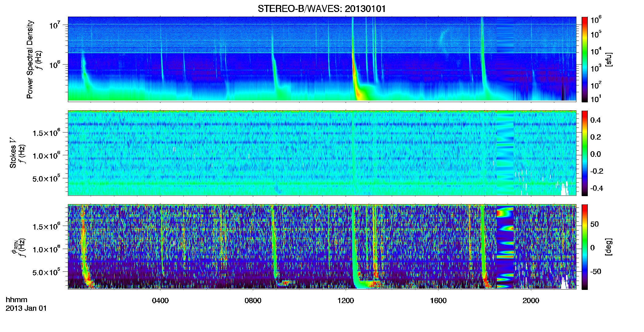Click the 10^3 label on the sfu color bar
644x332 pixels.
[x=596, y=68]
